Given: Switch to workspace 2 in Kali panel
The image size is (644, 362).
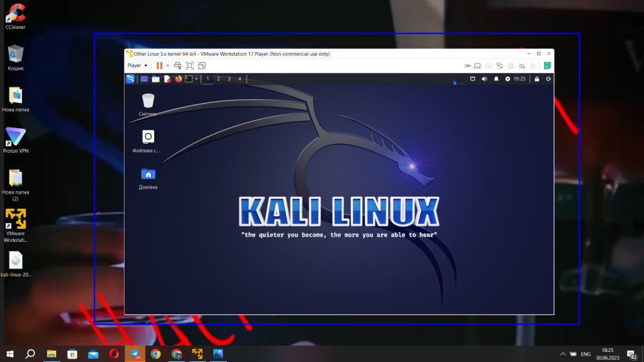Looking at the screenshot, I should [x=218, y=80].
